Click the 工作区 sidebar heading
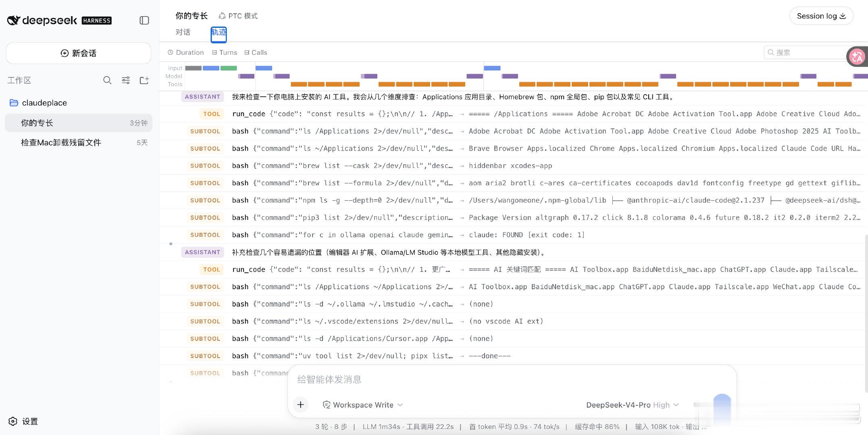The width and height of the screenshot is (868, 435). 19,80
